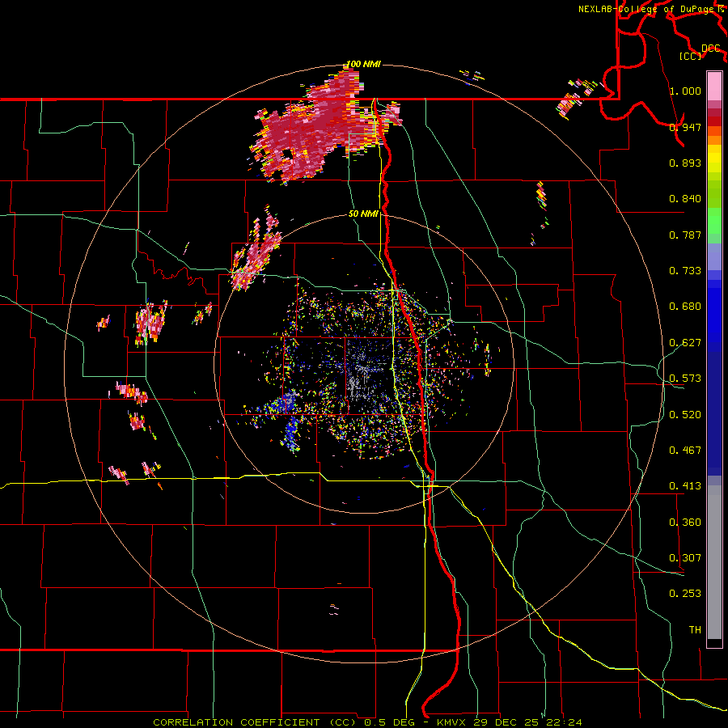The height and width of the screenshot is (728, 728).
Task: Click the 50 NMI range ring label
Action: click(x=363, y=214)
